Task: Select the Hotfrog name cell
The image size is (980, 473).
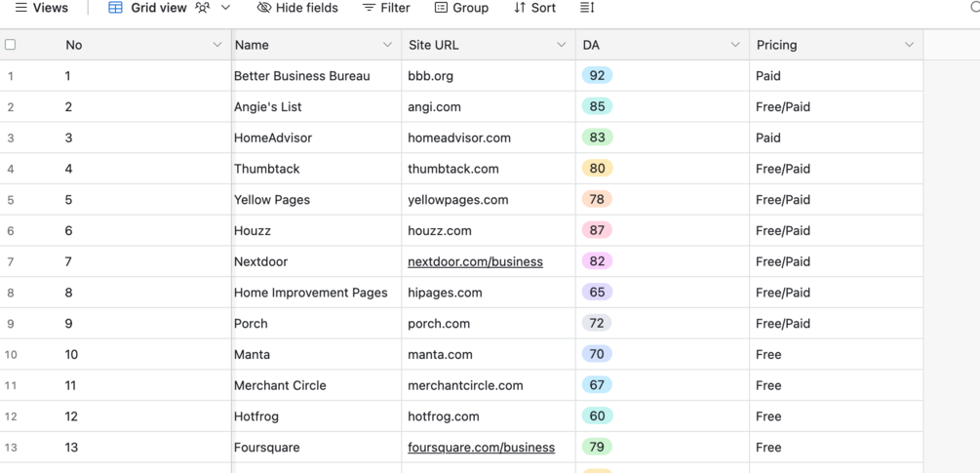Action: coord(316,416)
